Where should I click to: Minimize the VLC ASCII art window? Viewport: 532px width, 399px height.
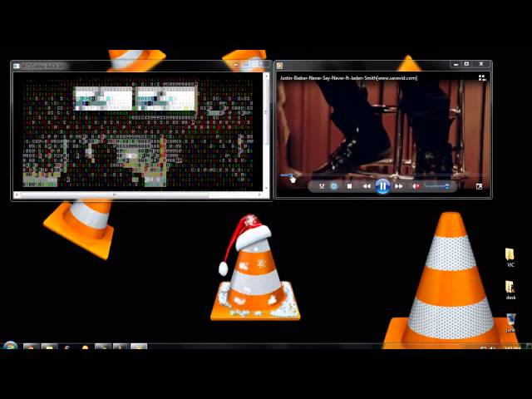236,64
